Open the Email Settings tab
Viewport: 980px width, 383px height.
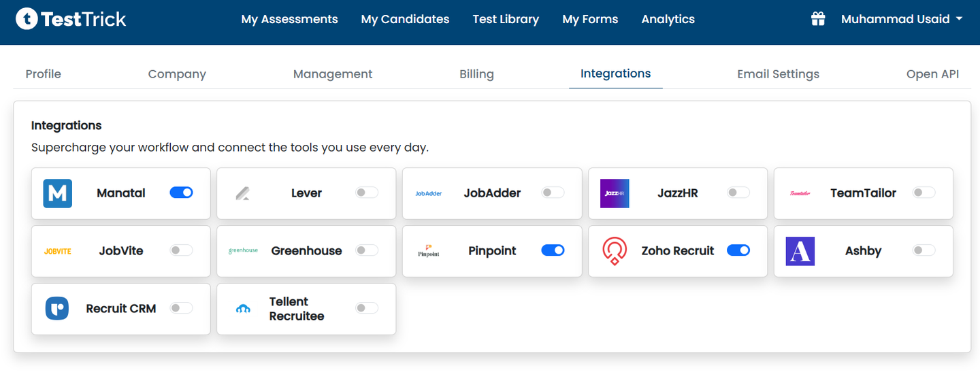point(778,74)
